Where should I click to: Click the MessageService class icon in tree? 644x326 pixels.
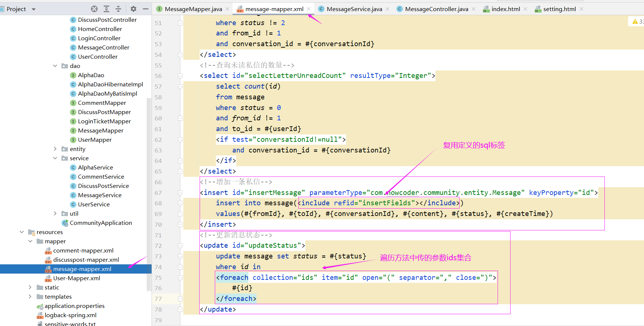pos(73,195)
